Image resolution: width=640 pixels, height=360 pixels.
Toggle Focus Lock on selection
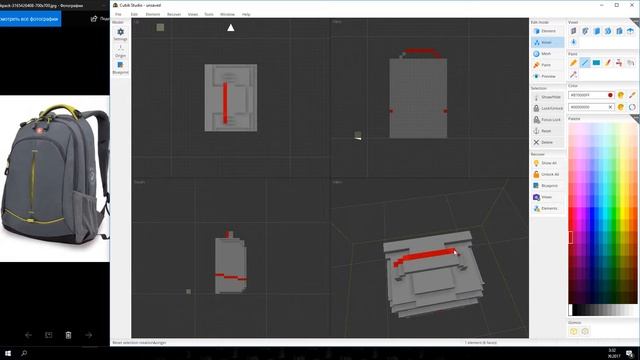tap(547, 120)
